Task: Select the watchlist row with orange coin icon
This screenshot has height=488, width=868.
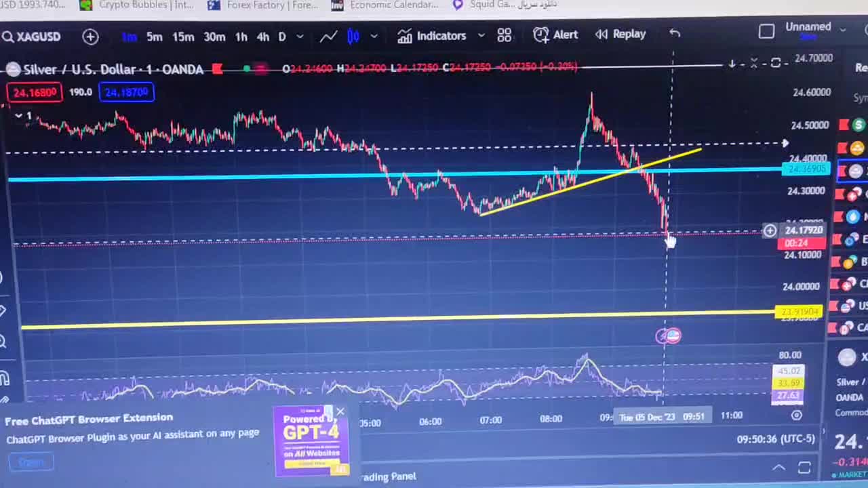Action: (x=854, y=148)
